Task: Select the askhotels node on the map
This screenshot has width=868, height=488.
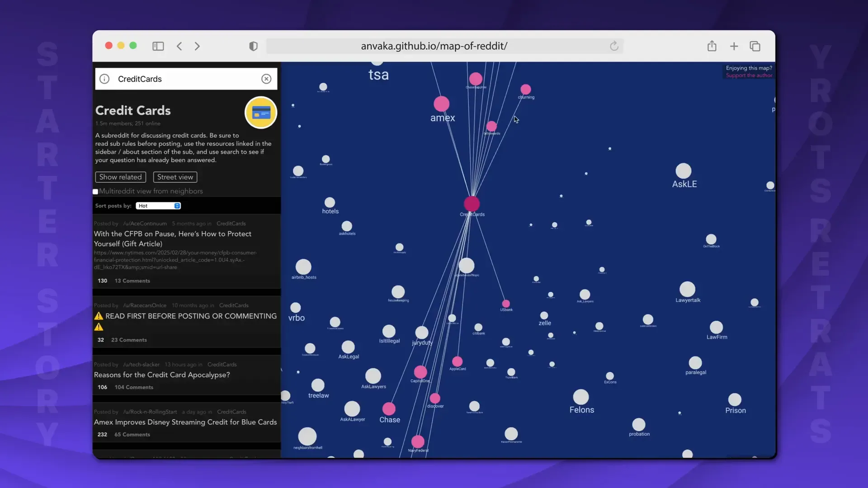Action: 347,226
